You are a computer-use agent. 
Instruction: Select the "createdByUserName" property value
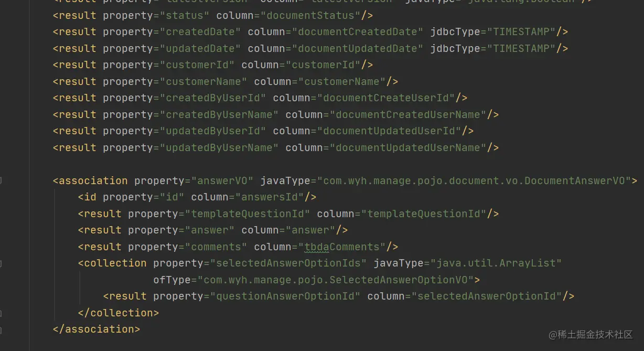[x=219, y=115]
